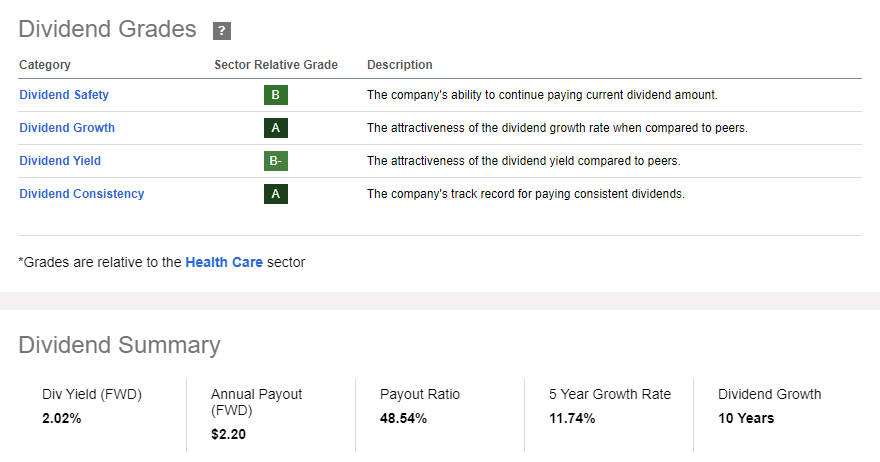Follow the Health Care sector link
Screen dimensions: 880x462
point(224,262)
